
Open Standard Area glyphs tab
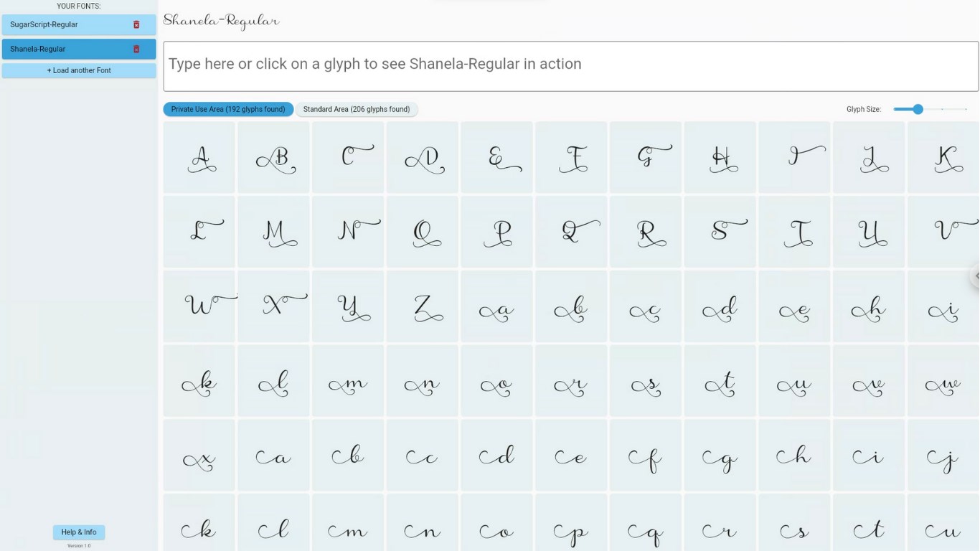click(x=357, y=109)
